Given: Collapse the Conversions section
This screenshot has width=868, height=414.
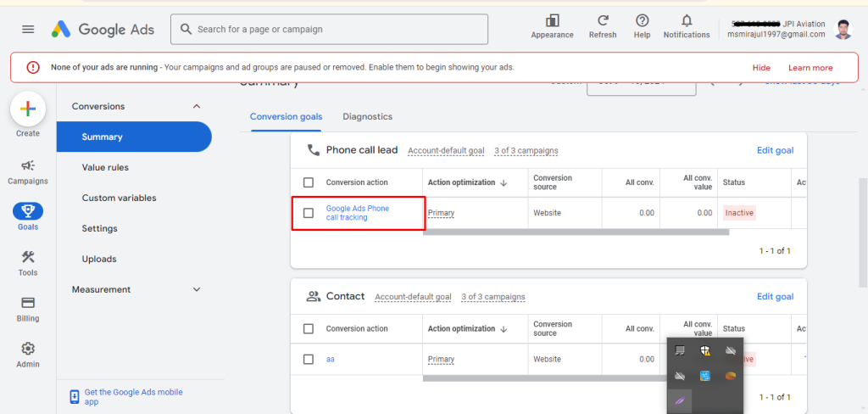Looking at the screenshot, I should 197,106.
